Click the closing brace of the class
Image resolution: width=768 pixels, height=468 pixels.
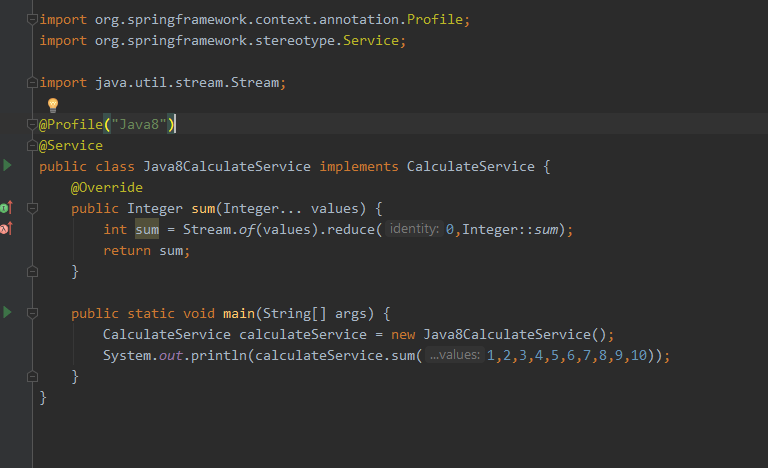43,397
